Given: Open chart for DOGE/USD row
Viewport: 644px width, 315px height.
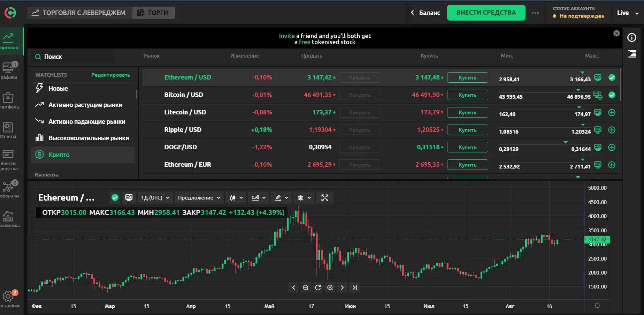Looking at the screenshot, I should [x=598, y=147].
